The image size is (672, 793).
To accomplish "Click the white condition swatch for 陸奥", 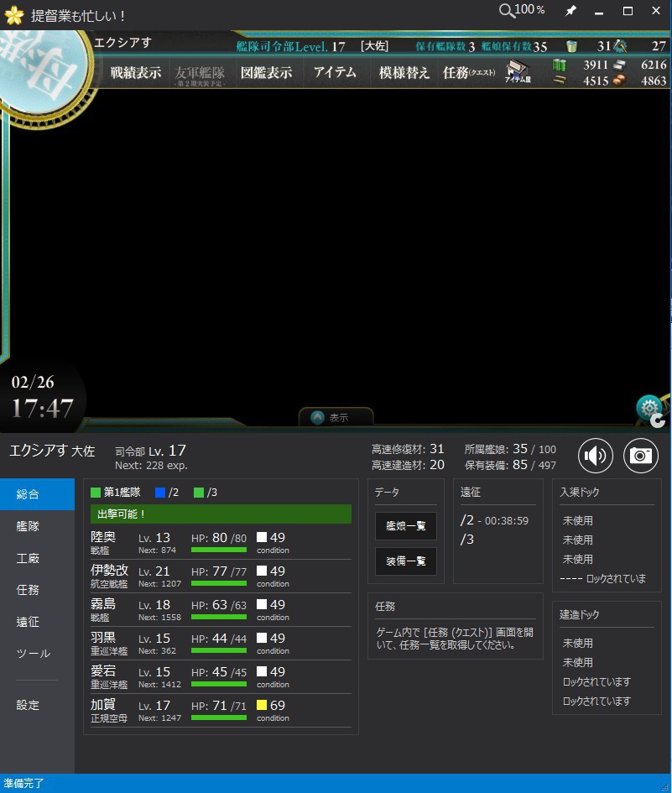I will tap(262, 537).
